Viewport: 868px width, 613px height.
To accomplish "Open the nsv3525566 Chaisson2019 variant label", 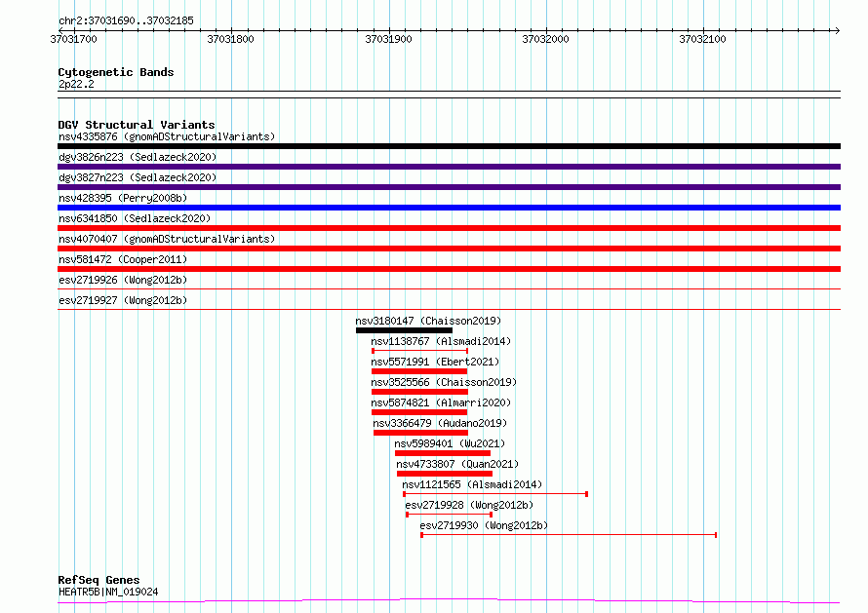I will click(x=444, y=382).
